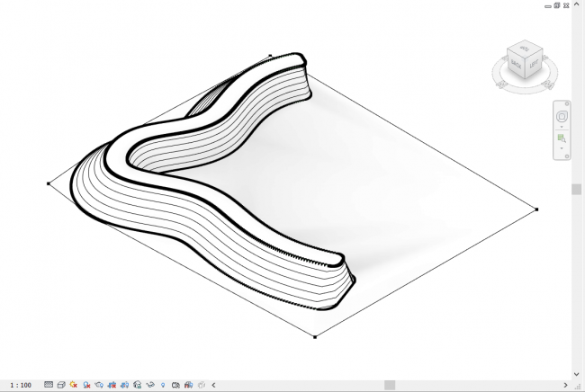Toggle Sun Path icon in view control bar
The image size is (585, 392).
click(74, 385)
